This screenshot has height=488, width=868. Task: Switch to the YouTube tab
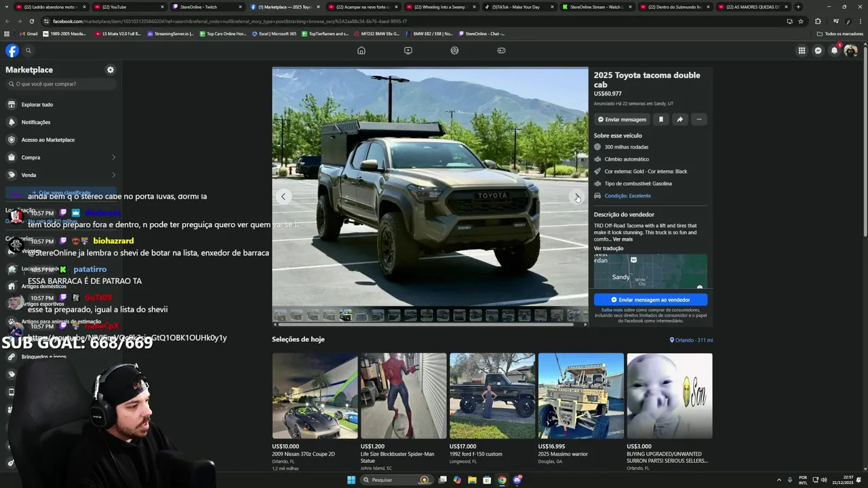pos(129,7)
